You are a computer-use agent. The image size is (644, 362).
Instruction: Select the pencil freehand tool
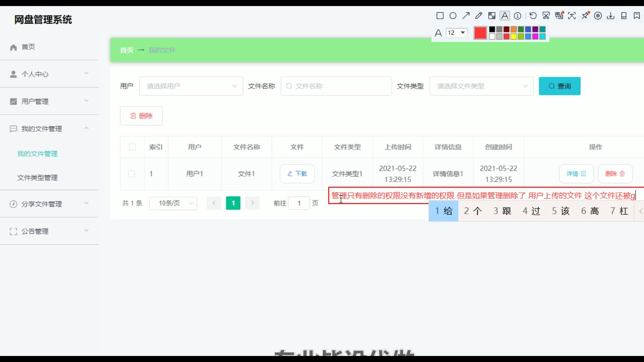pos(479,16)
